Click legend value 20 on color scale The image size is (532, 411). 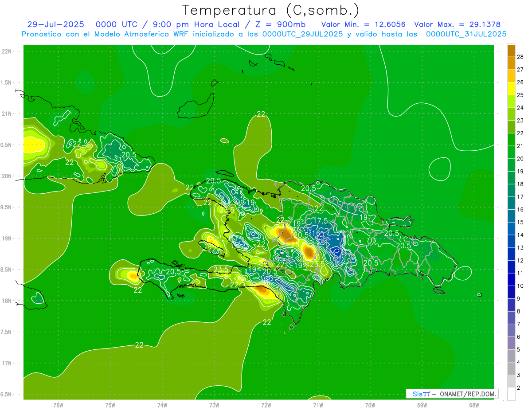(520, 159)
